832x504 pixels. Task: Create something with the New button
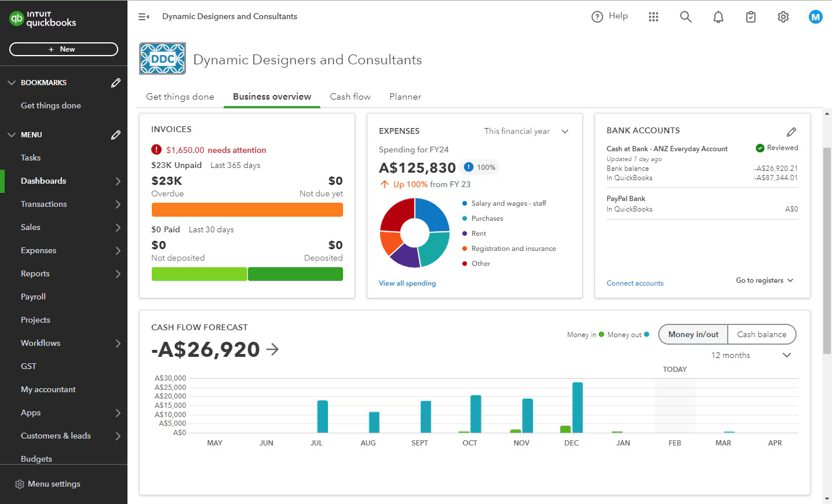point(64,49)
